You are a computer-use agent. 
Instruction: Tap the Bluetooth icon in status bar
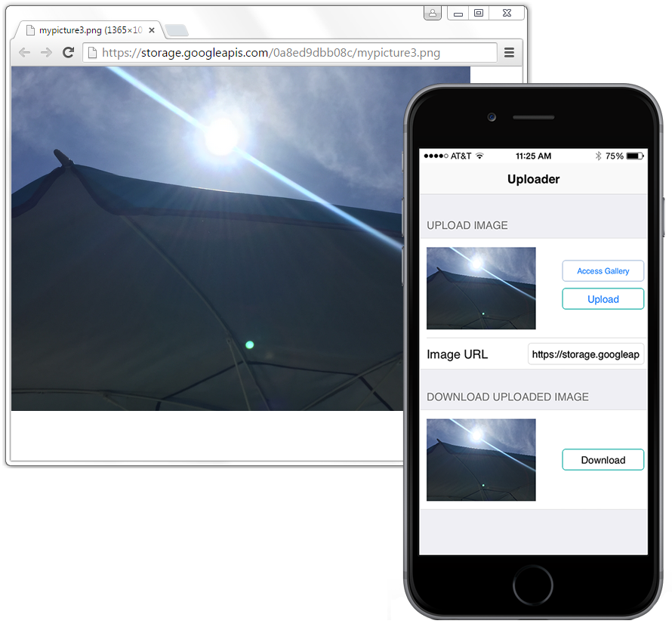click(x=598, y=156)
